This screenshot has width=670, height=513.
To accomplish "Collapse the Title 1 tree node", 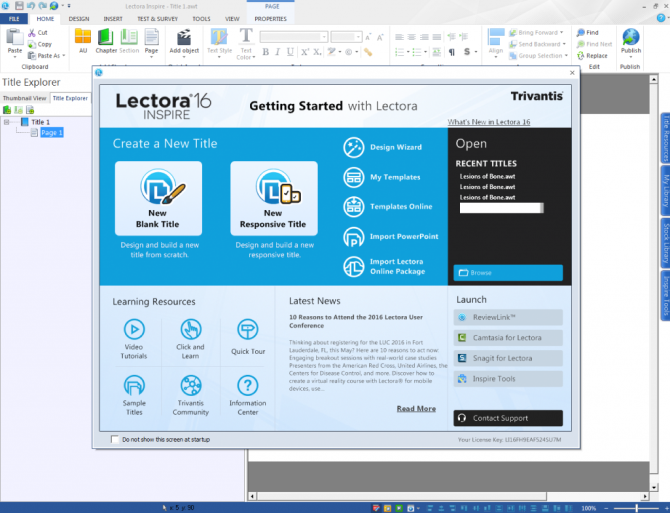I will coord(6,122).
